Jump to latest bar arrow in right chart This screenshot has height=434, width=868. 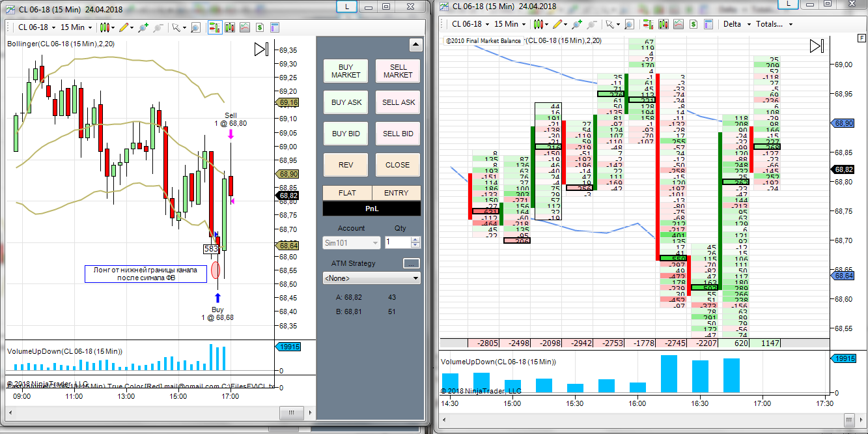pos(817,46)
